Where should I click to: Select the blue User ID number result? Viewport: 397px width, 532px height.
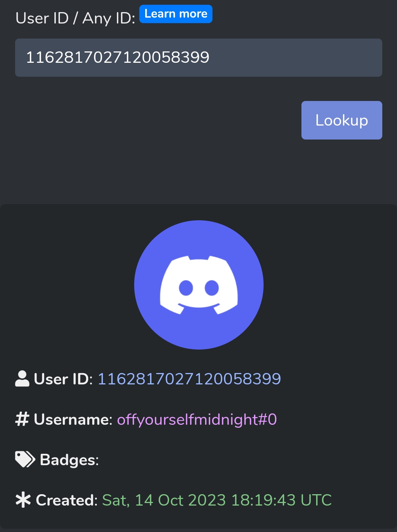click(189, 379)
